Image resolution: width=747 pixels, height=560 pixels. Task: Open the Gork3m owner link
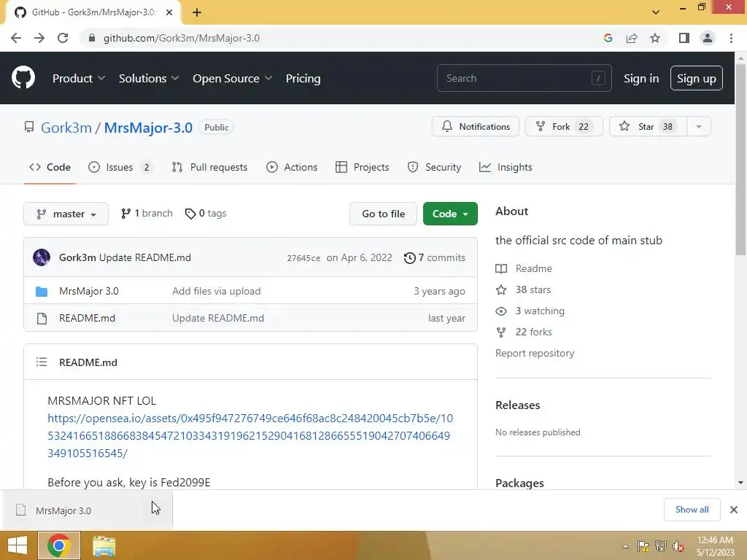point(66,128)
